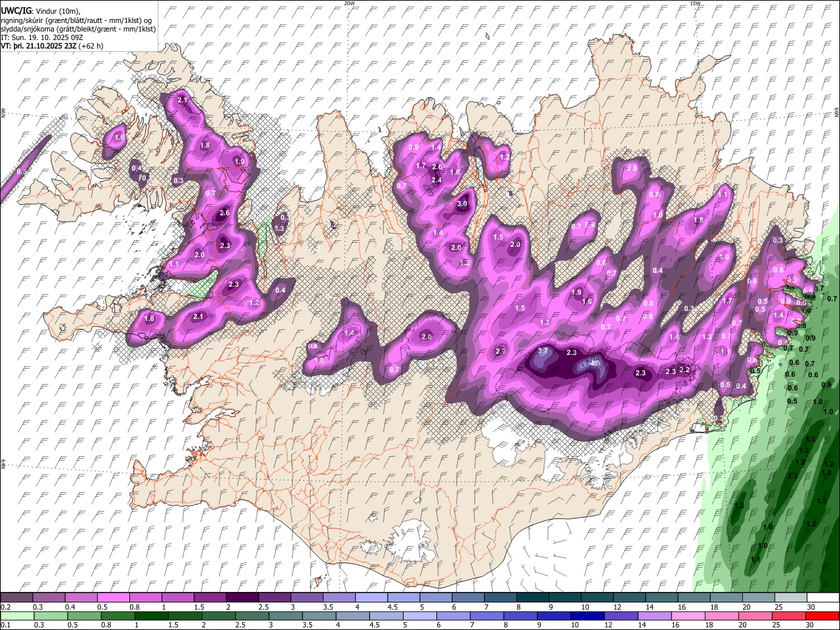Click the '0.1' label in lower legend row
Image resolution: width=840 pixels, height=630 pixels.
[x=6, y=625]
